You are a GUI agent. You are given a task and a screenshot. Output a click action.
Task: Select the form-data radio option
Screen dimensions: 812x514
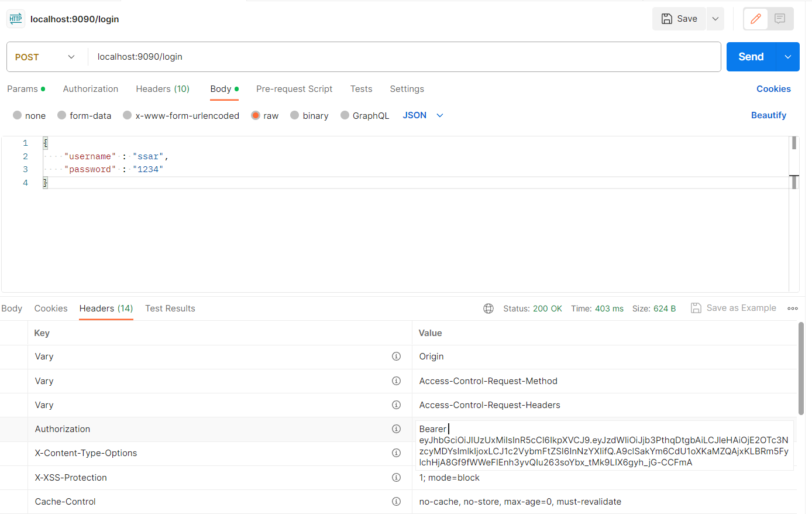61,115
